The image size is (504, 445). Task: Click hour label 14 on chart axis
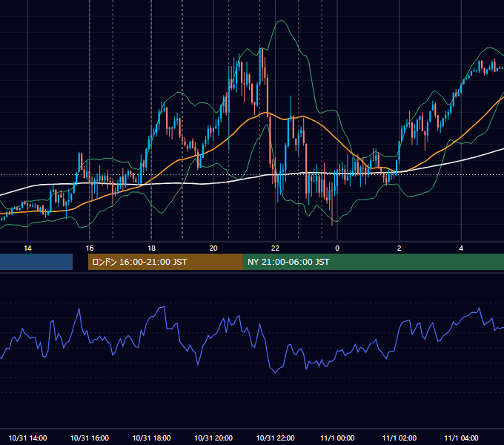pyautogui.click(x=27, y=248)
